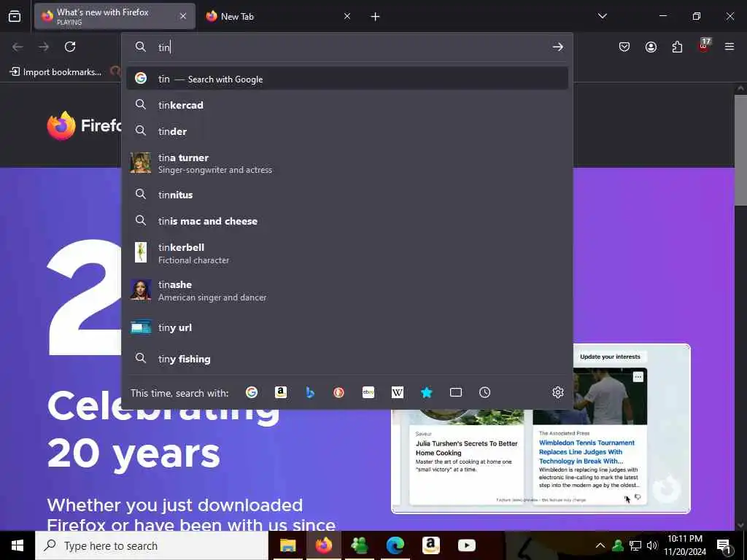Search in History using clock icon
This screenshot has height=560, width=747.
[x=484, y=392]
